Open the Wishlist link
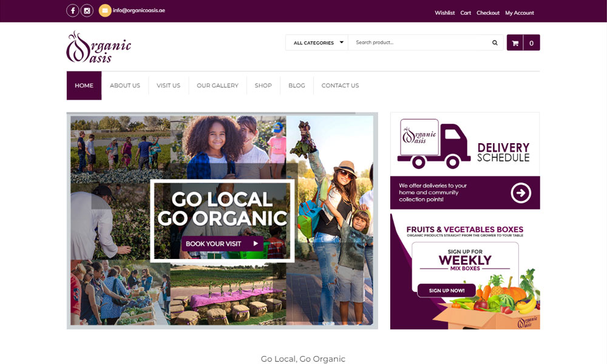The height and width of the screenshot is (364, 607). (444, 13)
